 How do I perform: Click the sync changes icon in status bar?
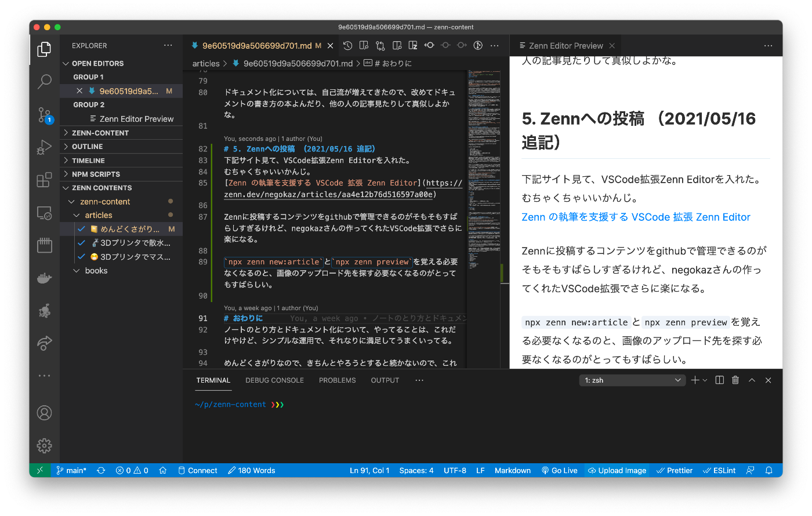click(101, 470)
